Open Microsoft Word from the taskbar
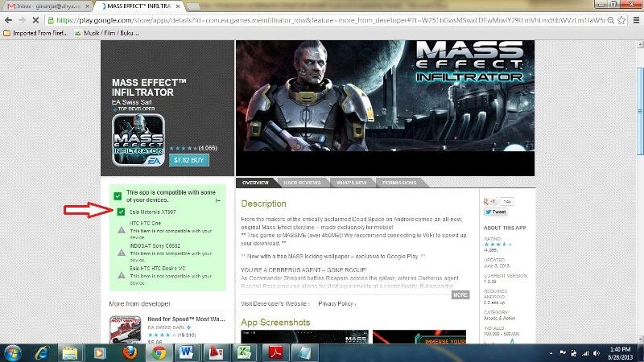Screen dimensions: 644x362 (x=187, y=353)
